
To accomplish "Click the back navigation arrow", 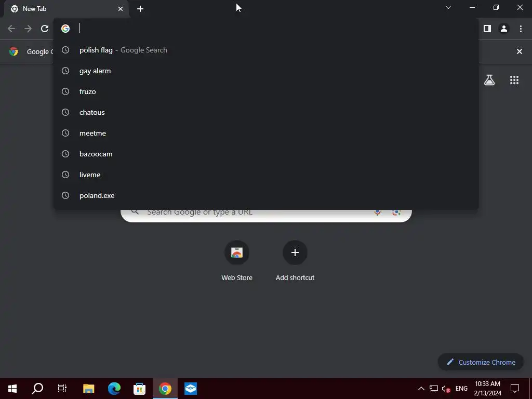I will pos(11,29).
